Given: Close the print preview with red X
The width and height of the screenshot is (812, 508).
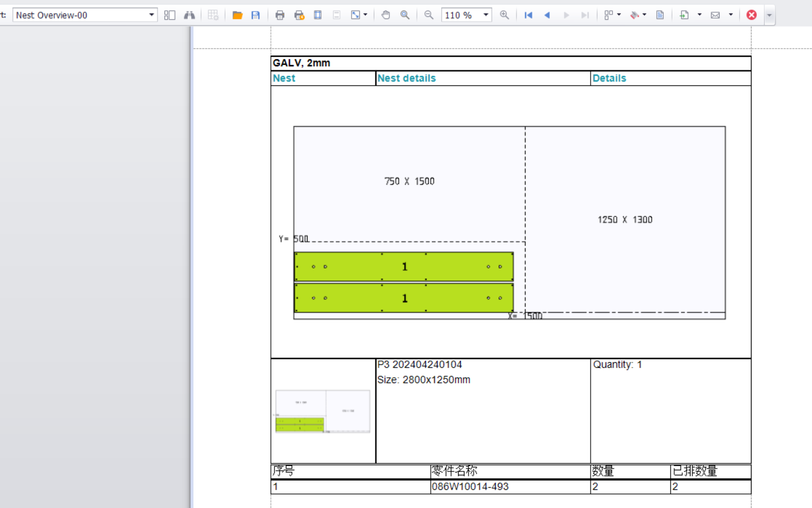Looking at the screenshot, I should (752, 15).
